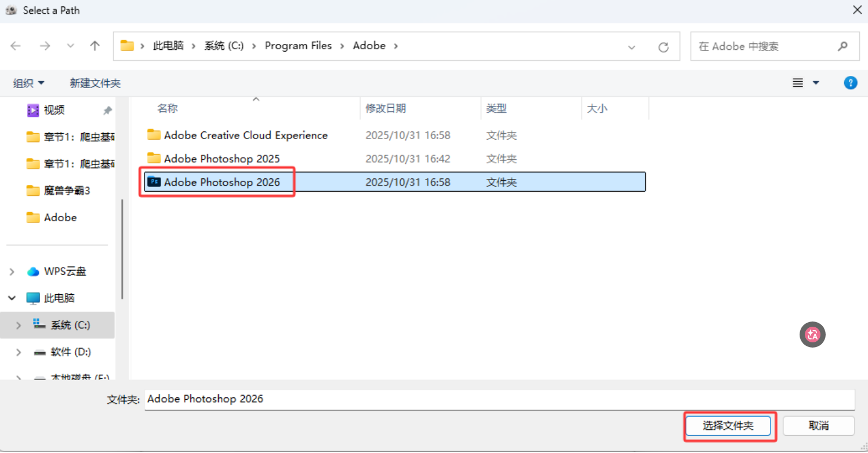This screenshot has width=868, height=453.
Task: Expand the 软件 (D:) tree node
Action: (19, 352)
